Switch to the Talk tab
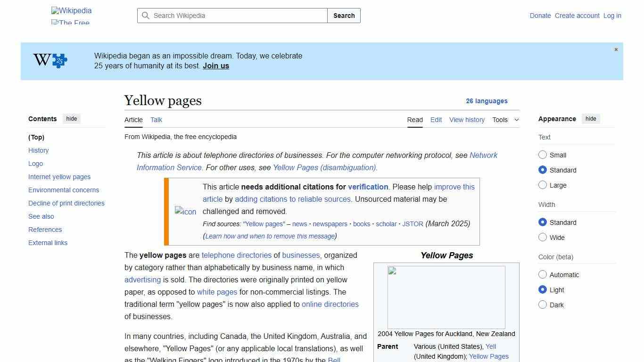 (x=156, y=120)
